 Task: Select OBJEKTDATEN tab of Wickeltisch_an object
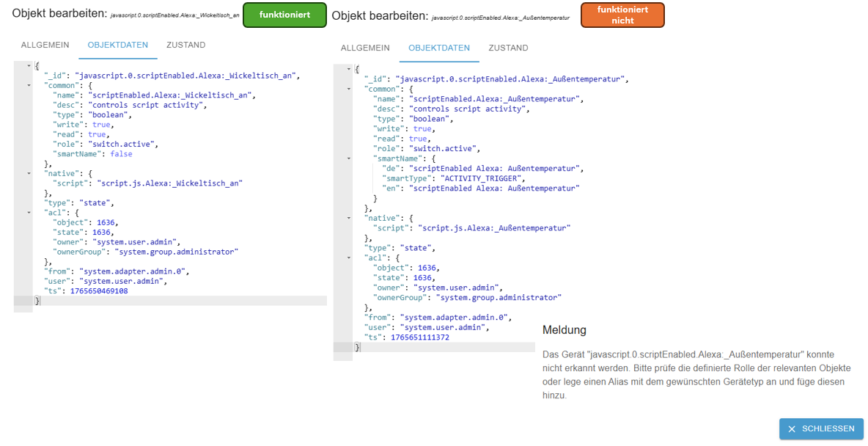click(x=117, y=45)
